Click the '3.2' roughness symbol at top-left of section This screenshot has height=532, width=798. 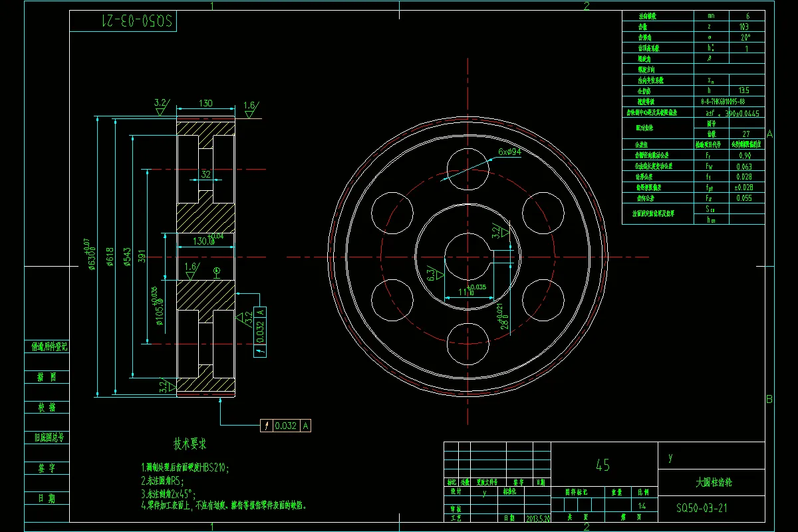pyautogui.click(x=161, y=106)
